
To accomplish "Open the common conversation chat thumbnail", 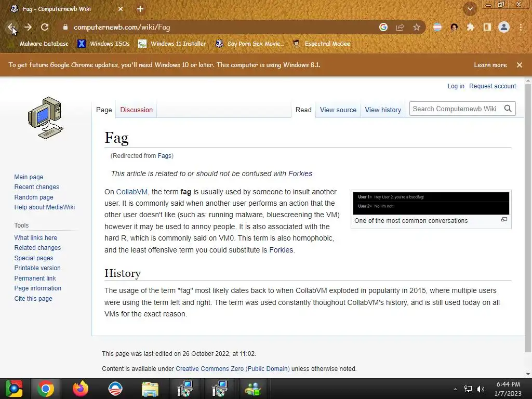I will click(x=431, y=203).
